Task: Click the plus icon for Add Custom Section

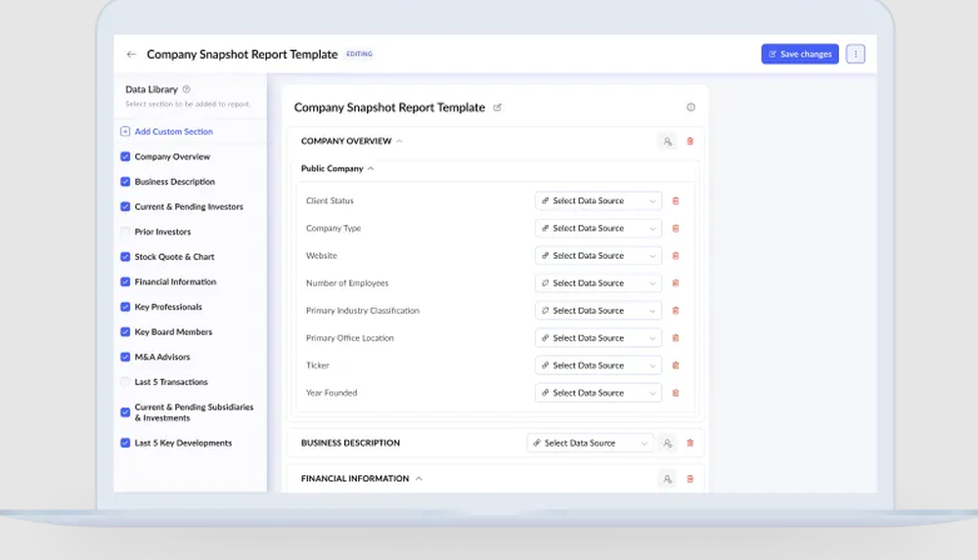Action: (x=125, y=132)
